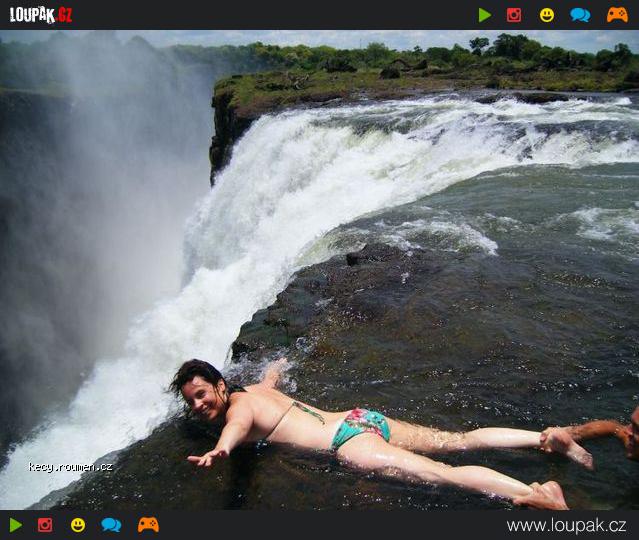The height and width of the screenshot is (540, 639).
Task: Click the turquoise bikini bottom in the photo
Action: 359,425
